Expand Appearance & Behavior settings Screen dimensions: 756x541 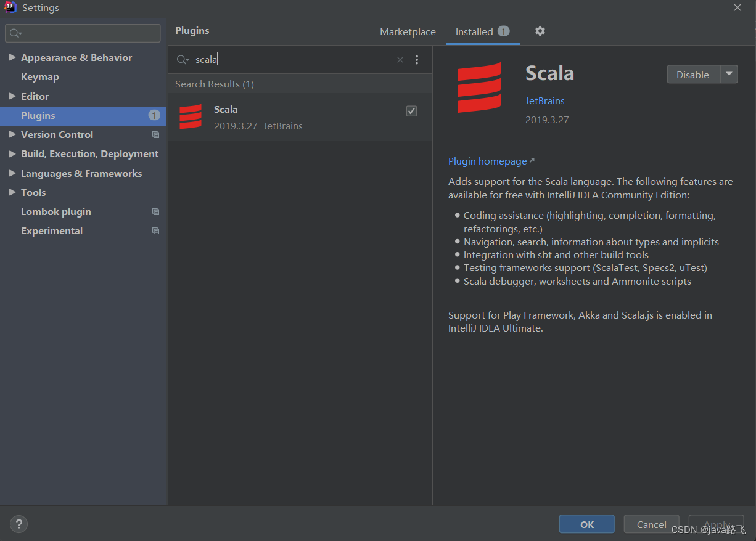(12, 57)
